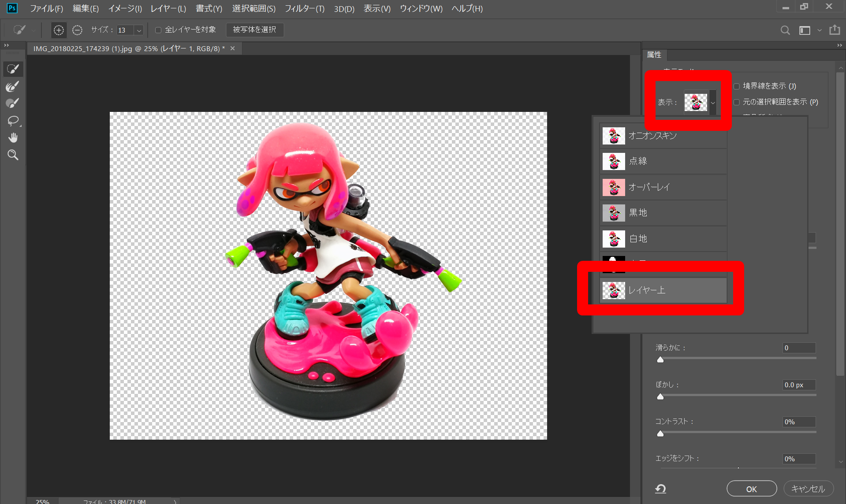Click the Subtract from selection brush mode
This screenshot has height=504, width=846.
(x=77, y=30)
